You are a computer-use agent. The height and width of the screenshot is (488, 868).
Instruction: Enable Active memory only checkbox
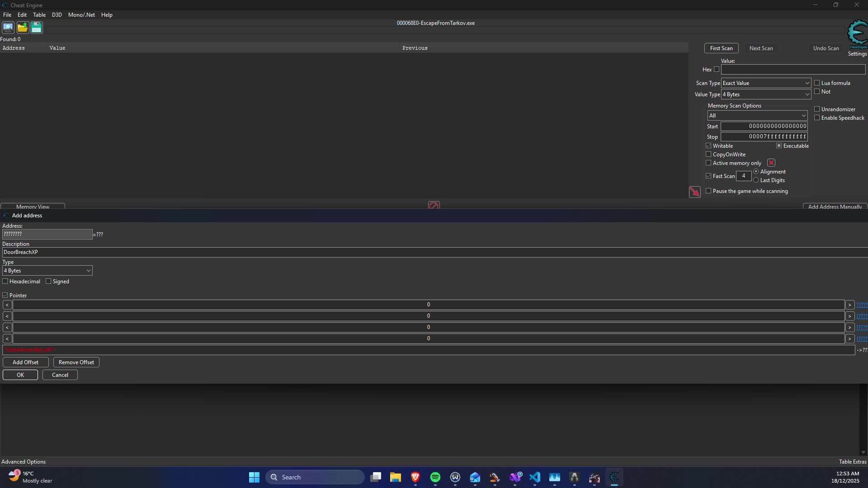pyautogui.click(x=708, y=163)
